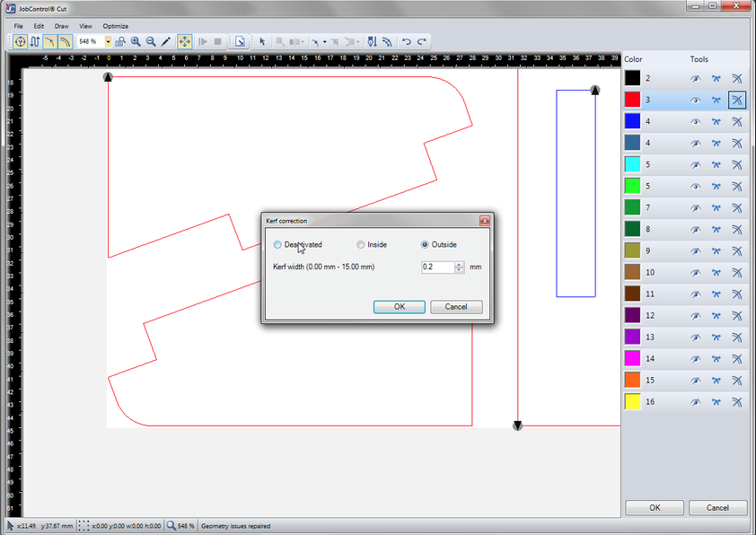Screen dimensions: 756x535
Task: Click the zoom out magnifier icon
Action: tap(151, 41)
